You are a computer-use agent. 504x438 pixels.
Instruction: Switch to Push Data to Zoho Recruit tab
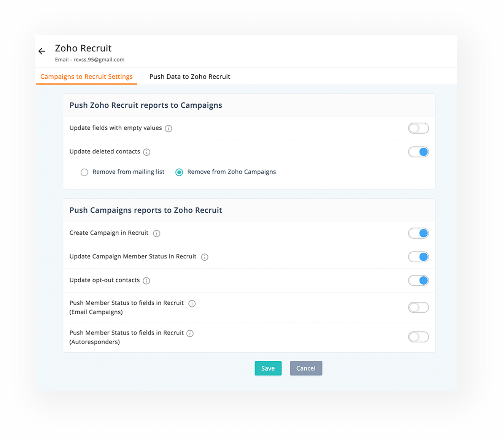coord(189,76)
